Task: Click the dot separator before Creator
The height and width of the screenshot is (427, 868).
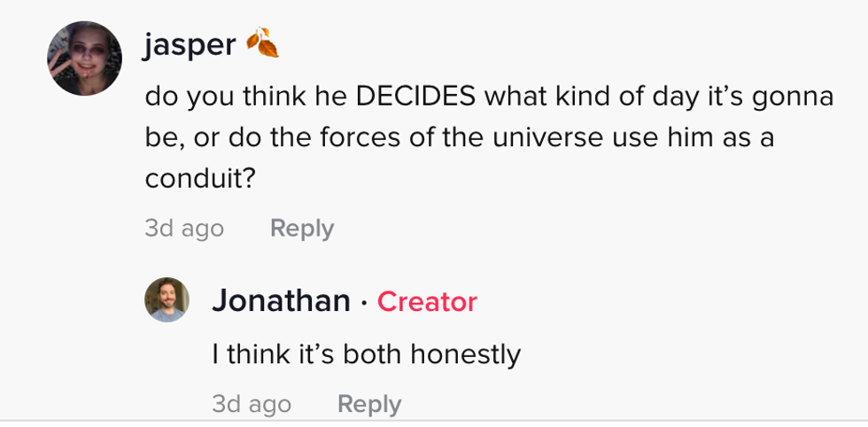Action: (364, 303)
